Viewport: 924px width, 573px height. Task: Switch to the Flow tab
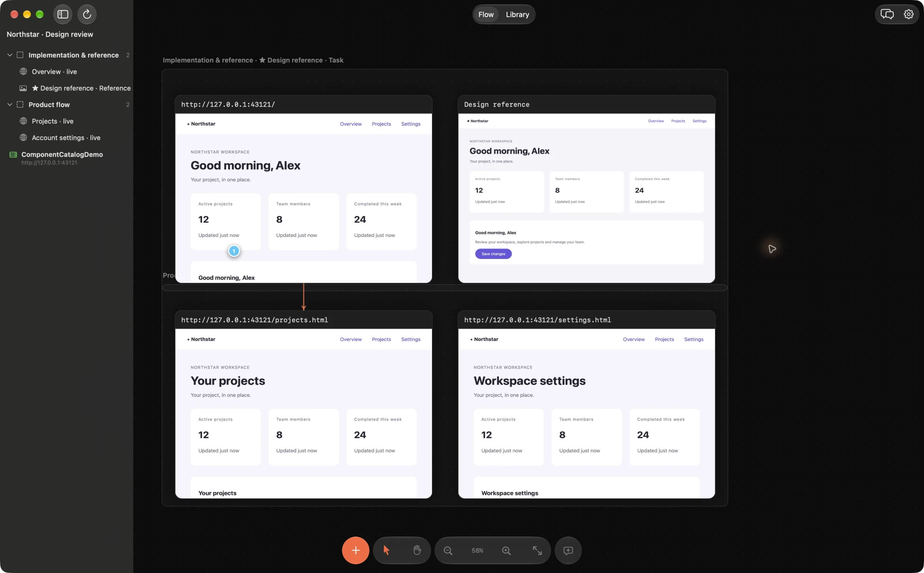[x=486, y=14]
